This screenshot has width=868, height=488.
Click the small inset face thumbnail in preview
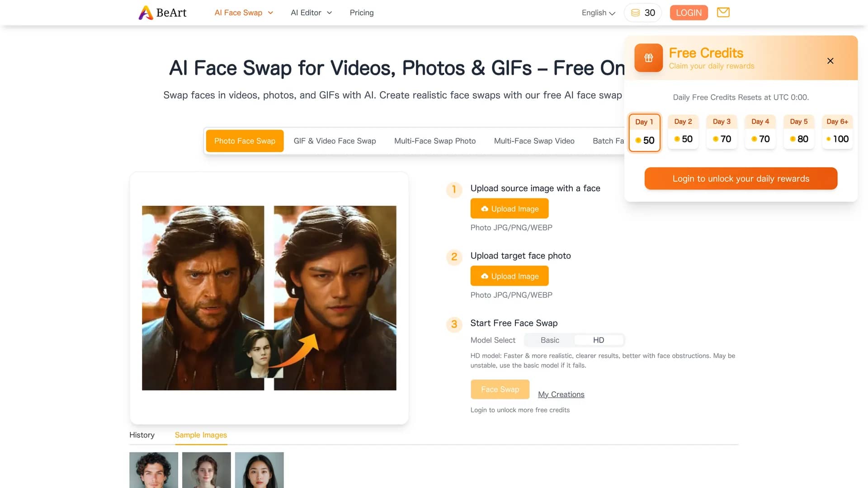click(x=259, y=353)
